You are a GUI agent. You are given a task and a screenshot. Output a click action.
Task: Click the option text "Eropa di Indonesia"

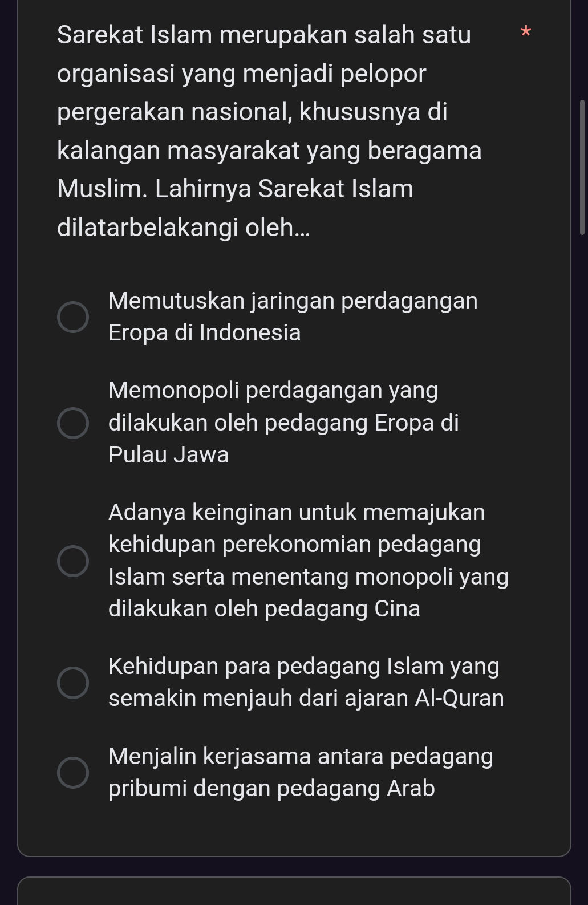click(206, 332)
